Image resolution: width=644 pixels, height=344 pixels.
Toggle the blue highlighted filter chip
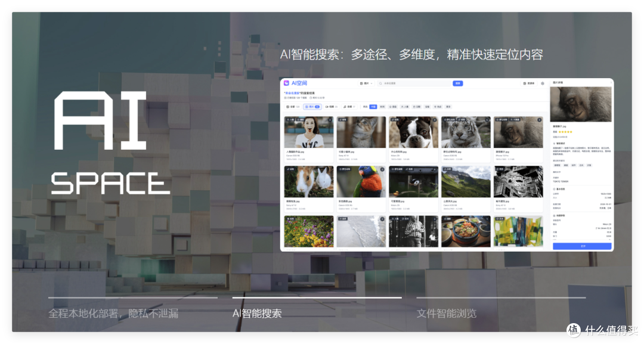click(373, 107)
